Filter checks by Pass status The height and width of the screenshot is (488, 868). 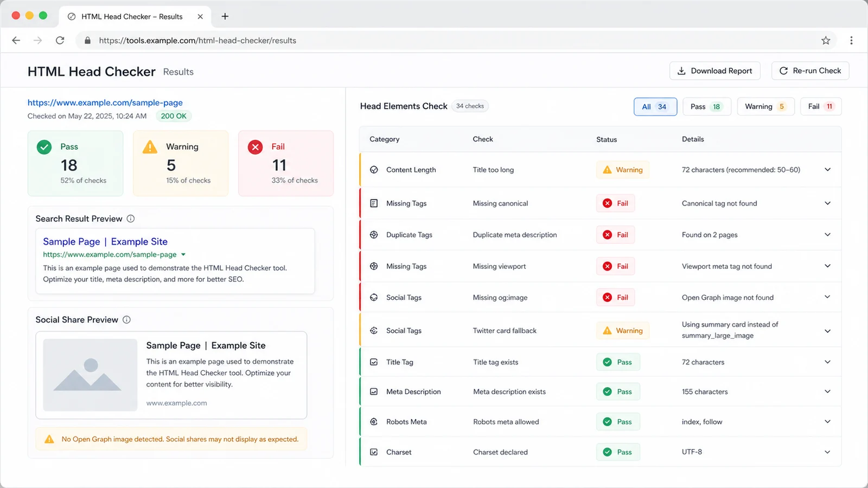tap(706, 106)
